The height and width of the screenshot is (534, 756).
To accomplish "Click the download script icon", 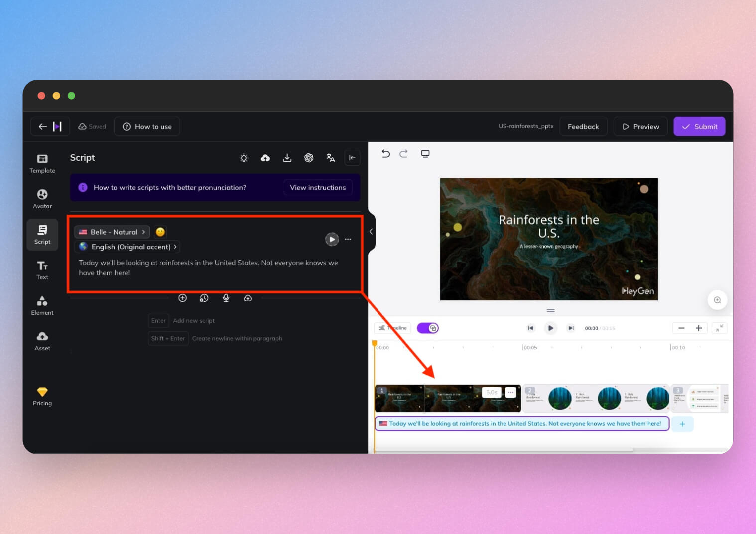I will coord(287,158).
